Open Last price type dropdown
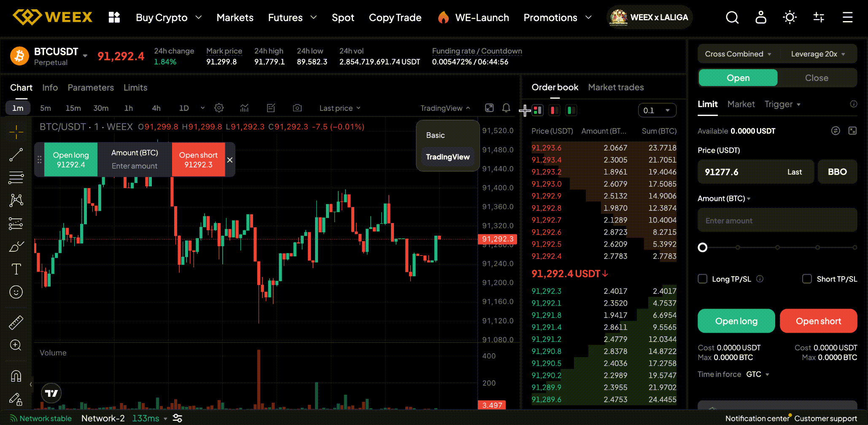This screenshot has height=425, width=868. (x=340, y=108)
